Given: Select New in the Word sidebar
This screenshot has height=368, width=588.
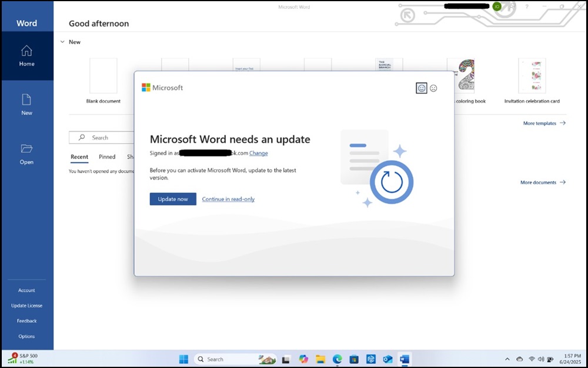Looking at the screenshot, I should [x=26, y=104].
